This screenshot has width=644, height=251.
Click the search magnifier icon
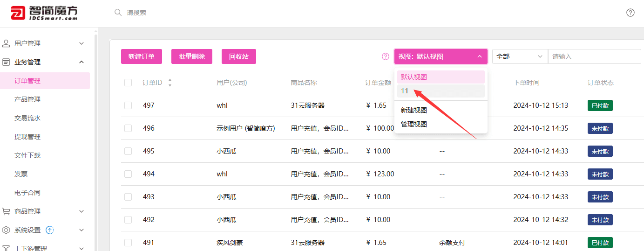[118, 13]
